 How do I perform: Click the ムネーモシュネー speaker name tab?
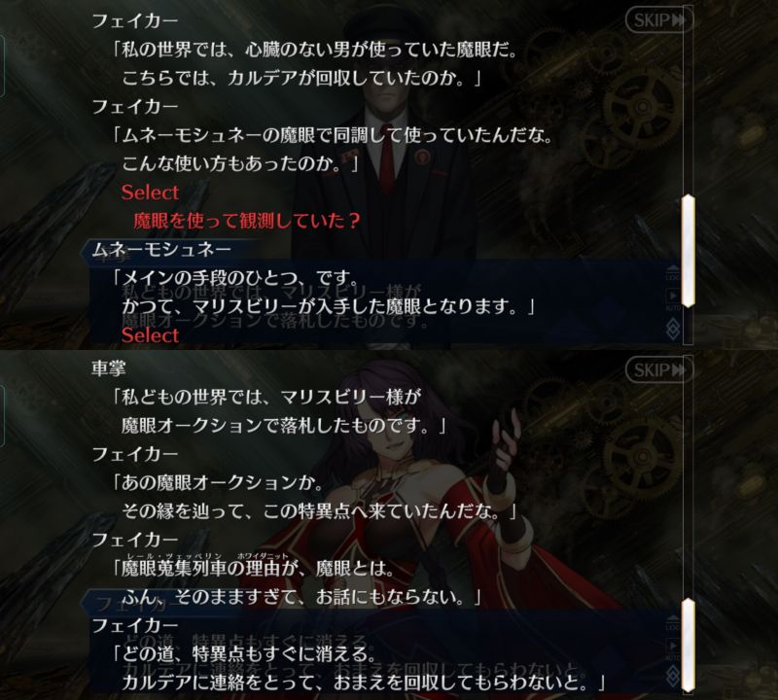coord(161,249)
